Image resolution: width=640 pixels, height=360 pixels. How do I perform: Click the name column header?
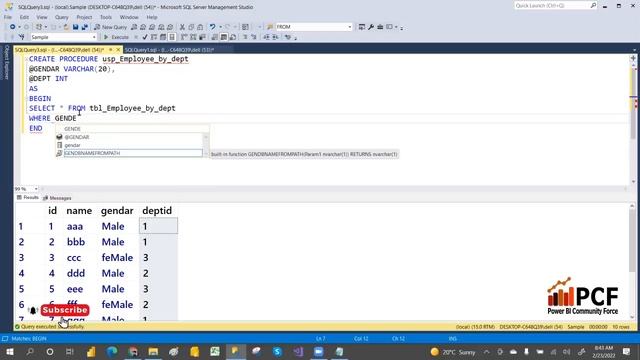click(79, 211)
